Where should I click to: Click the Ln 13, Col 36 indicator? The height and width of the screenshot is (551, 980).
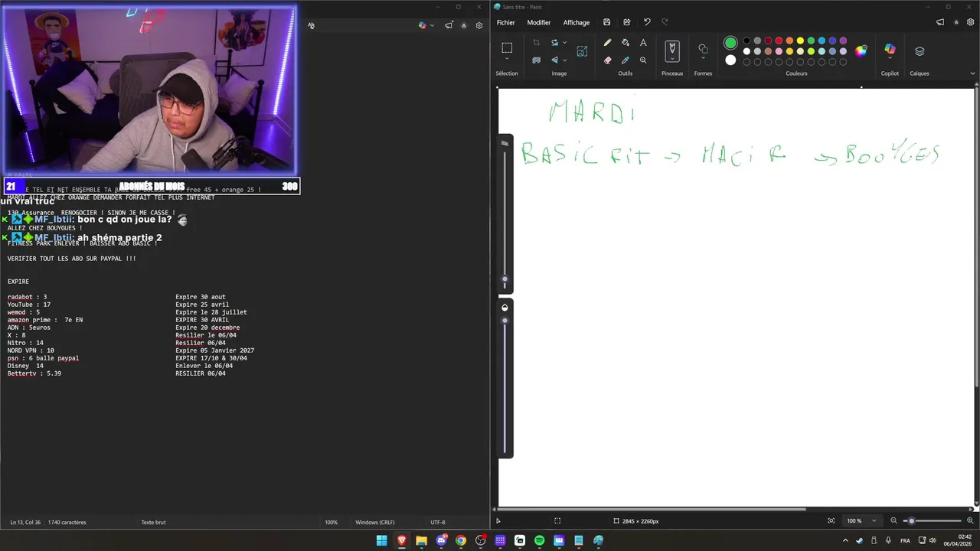point(26,522)
